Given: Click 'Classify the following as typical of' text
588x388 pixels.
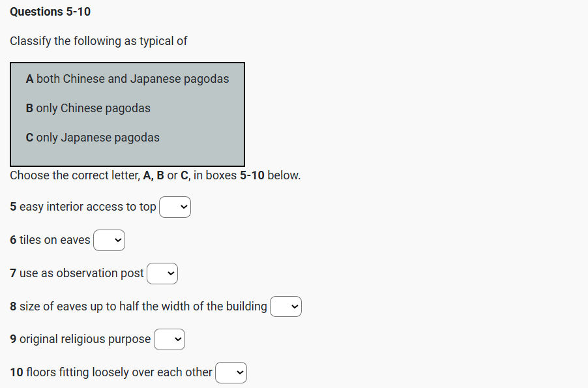Looking at the screenshot, I should 98,41.
